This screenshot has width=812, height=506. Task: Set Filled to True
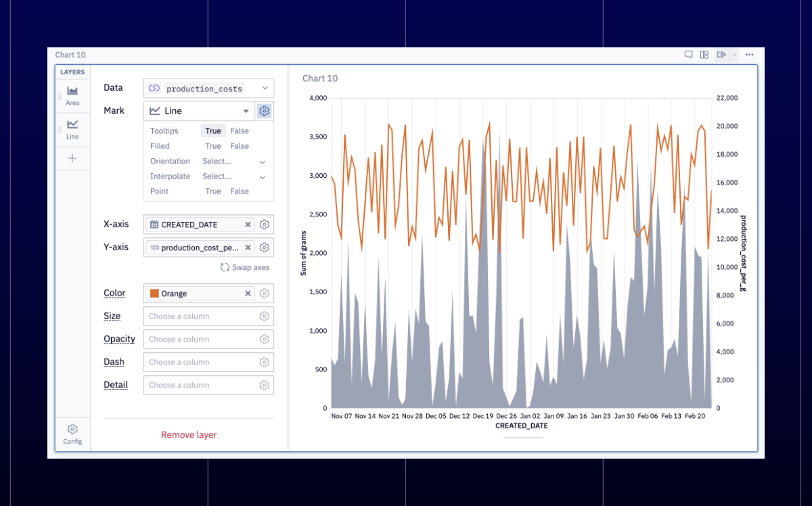point(213,146)
